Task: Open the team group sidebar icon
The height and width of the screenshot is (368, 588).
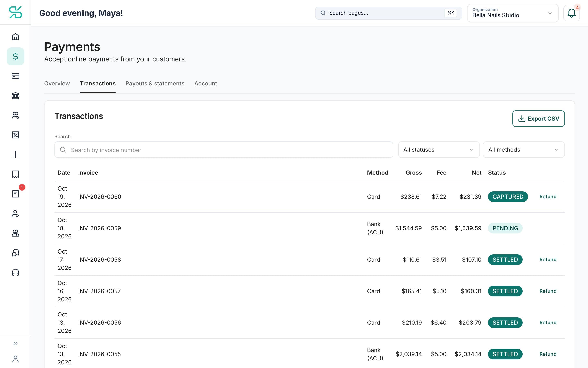Action: (15, 233)
